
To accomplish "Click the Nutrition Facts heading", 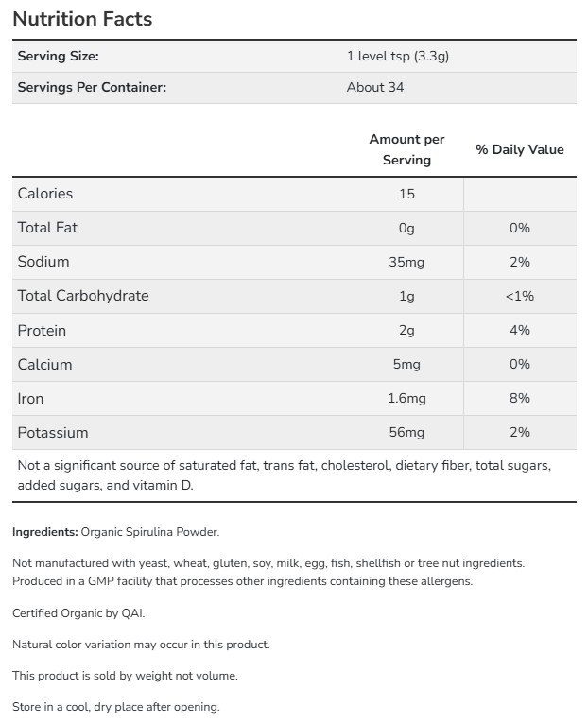I will [82, 19].
